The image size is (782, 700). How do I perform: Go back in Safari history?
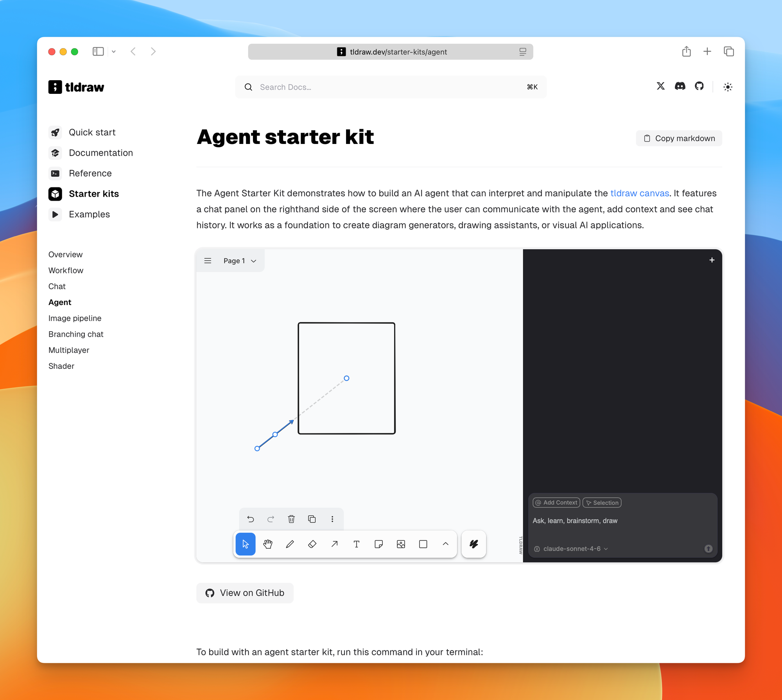[x=133, y=52]
